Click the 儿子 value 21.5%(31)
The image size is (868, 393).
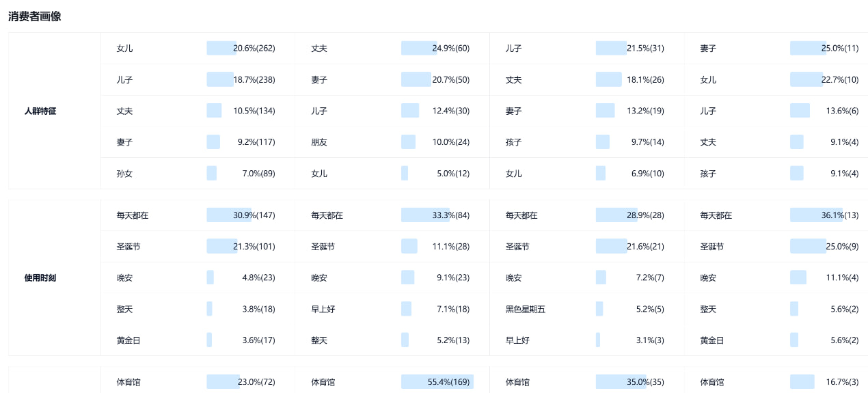point(645,49)
